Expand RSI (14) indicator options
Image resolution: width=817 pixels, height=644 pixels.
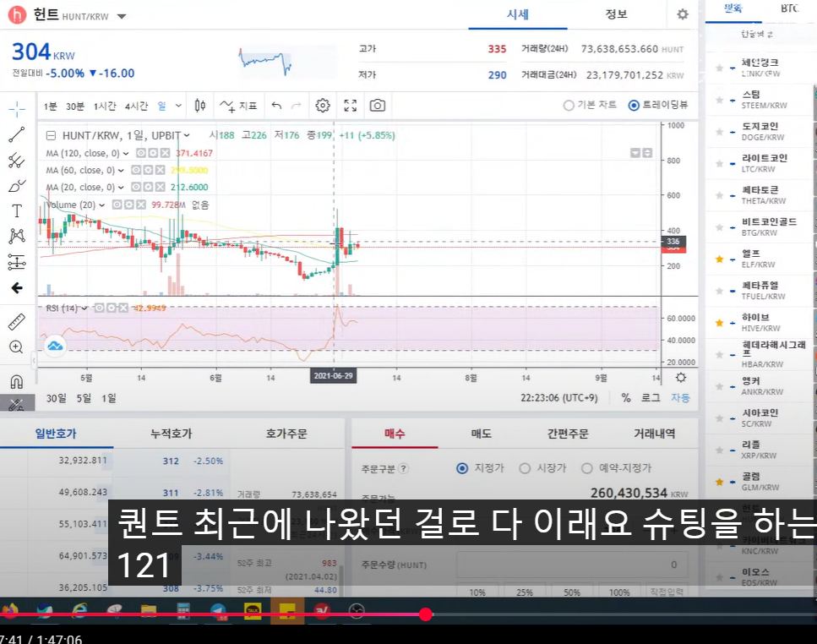point(84,308)
